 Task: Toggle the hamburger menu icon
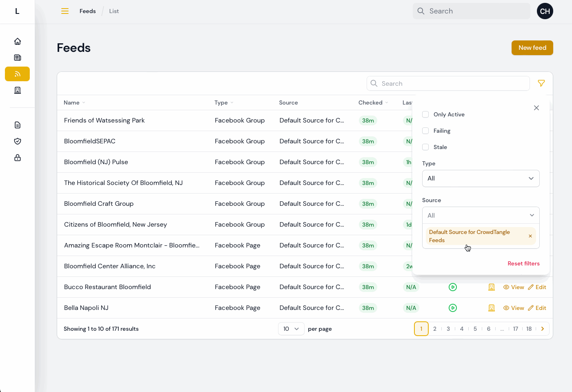coord(65,11)
